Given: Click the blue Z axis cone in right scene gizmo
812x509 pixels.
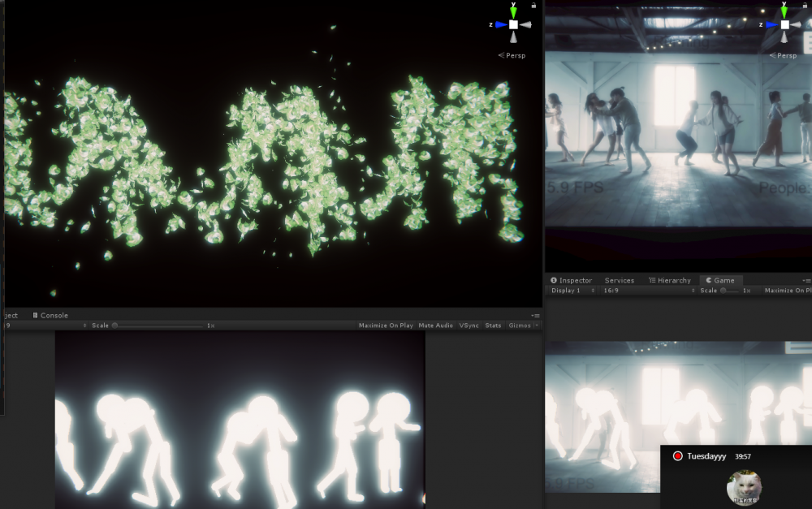Looking at the screenshot, I should (x=771, y=24).
